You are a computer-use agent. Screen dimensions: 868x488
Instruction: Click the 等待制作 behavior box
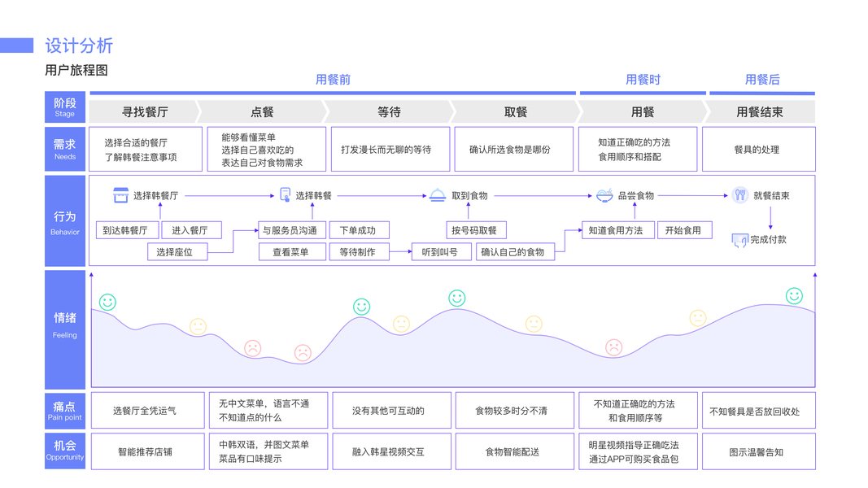360,252
